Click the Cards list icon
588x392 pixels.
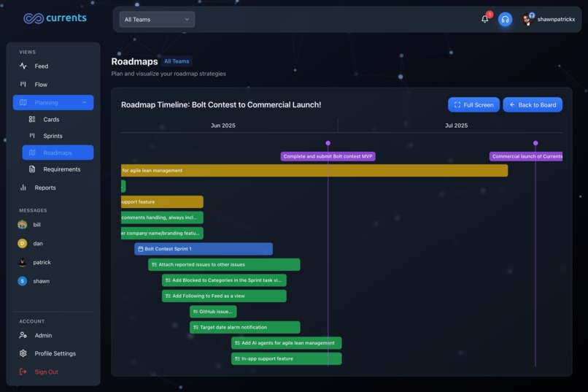(32, 119)
